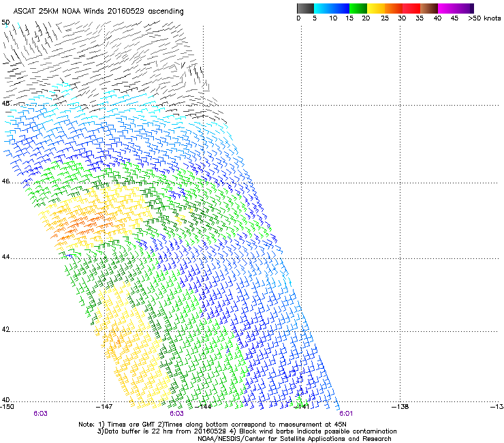Screen dimensions: 504x443
Task: Click the "35" legend scale label
Action: point(420,18)
